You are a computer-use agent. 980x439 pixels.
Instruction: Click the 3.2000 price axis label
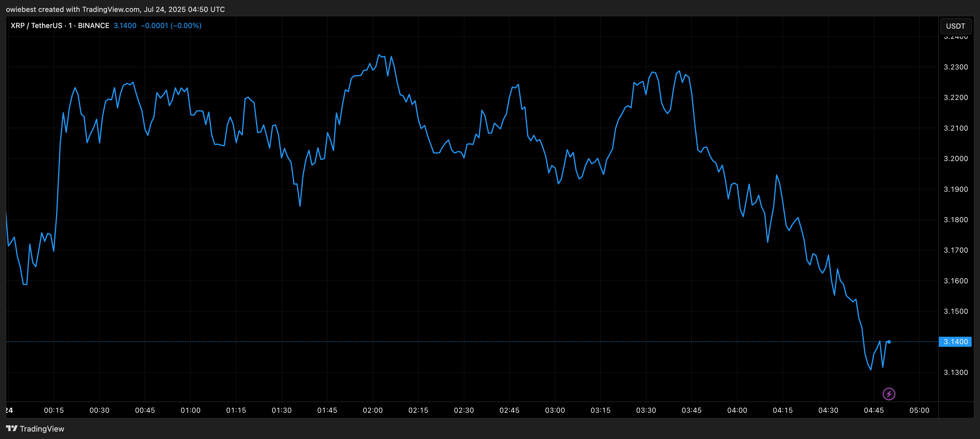click(956, 159)
